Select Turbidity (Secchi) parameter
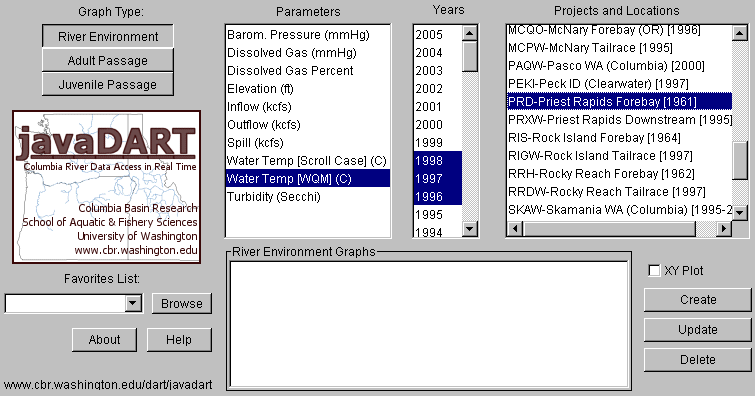Screen dimensions: 755x396 308,197
